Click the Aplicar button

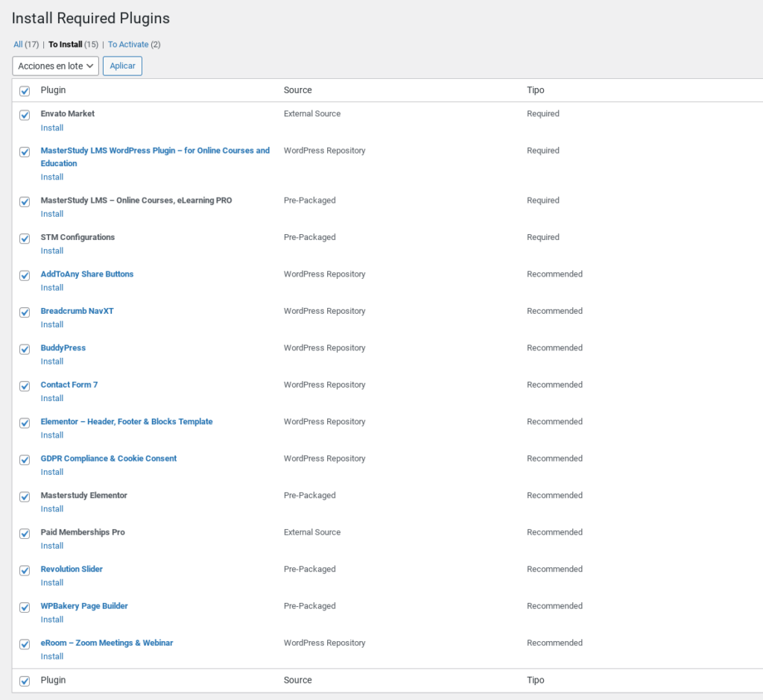click(x=123, y=66)
